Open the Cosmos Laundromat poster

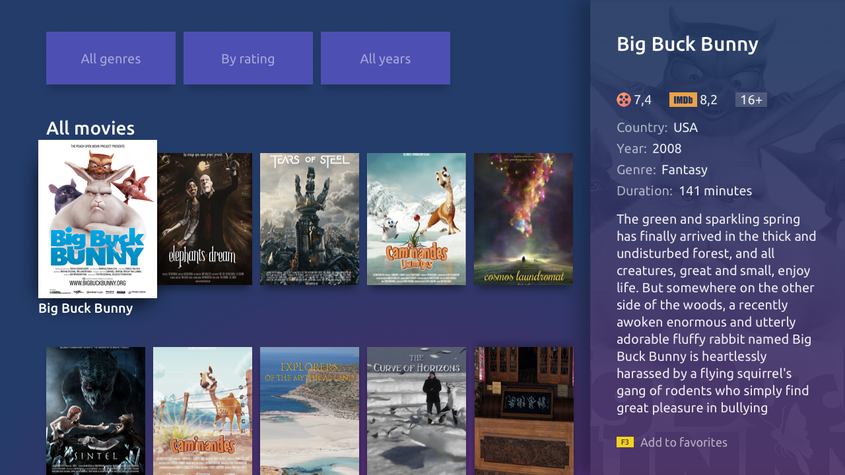click(523, 219)
